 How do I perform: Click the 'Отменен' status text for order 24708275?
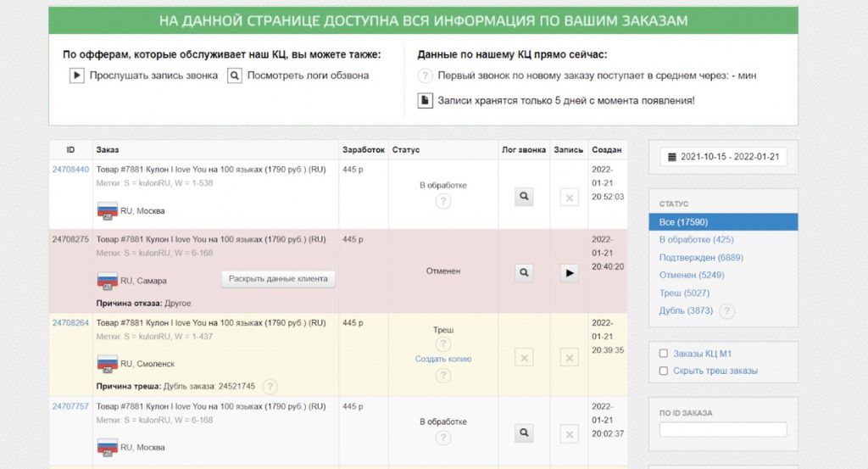point(442,271)
